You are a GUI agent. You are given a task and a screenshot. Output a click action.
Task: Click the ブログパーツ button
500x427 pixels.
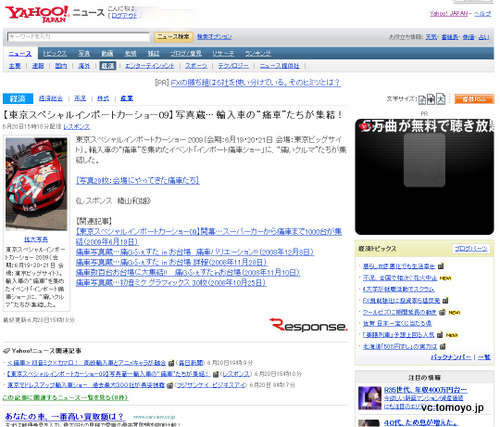point(471,249)
